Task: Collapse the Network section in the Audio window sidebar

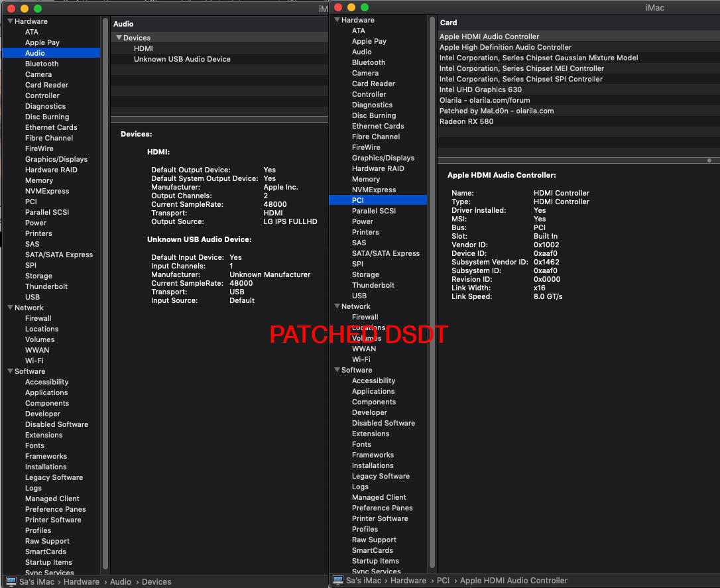Action: tap(10, 308)
